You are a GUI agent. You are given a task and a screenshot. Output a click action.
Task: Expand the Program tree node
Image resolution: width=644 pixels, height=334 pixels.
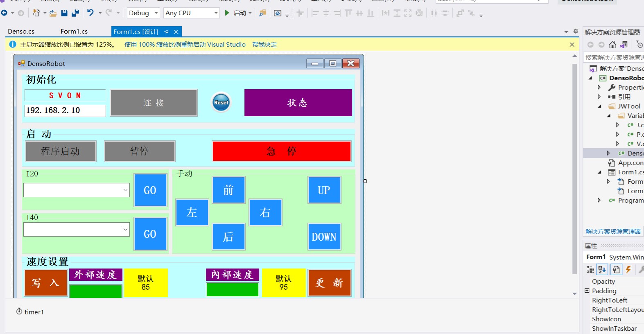click(x=599, y=200)
